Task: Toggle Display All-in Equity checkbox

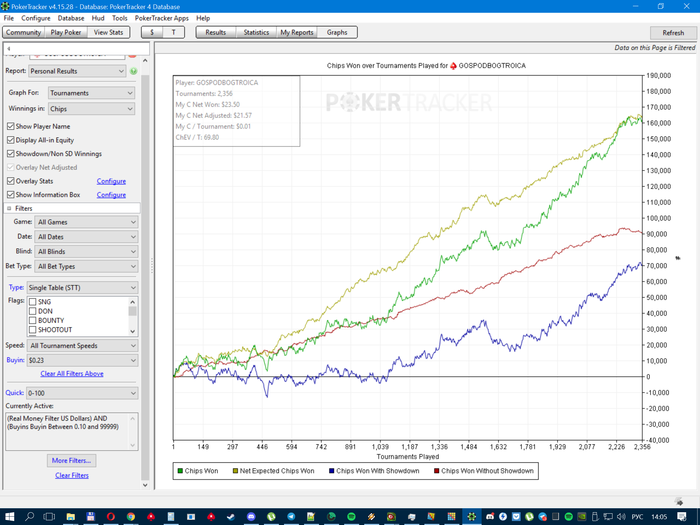Action: [x=11, y=140]
